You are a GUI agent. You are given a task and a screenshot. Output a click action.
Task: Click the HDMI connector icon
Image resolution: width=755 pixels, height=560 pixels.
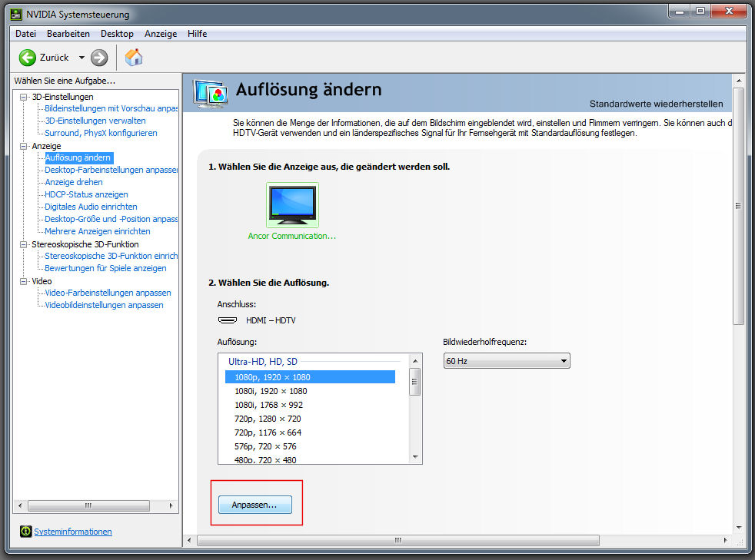click(x=228, y=320)
